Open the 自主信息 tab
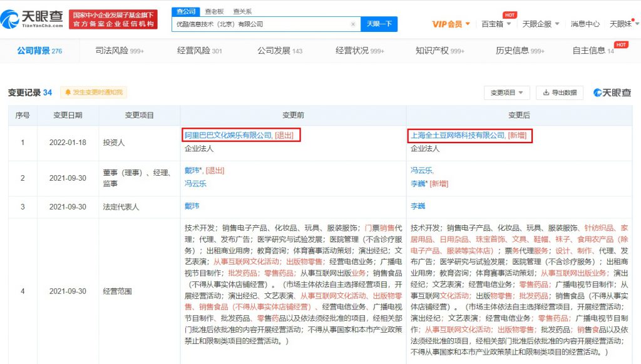The height and width of the screenshot is (364, 641). (593, 51)
